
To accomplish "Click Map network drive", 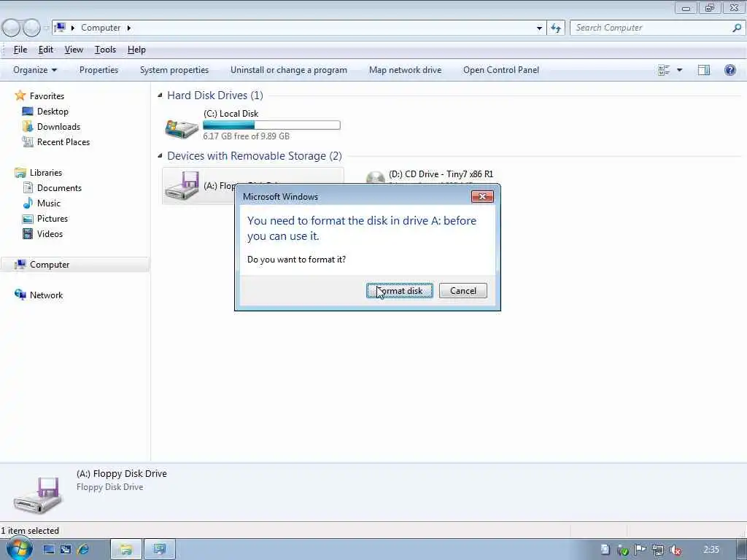I will [x=405, y=70].
